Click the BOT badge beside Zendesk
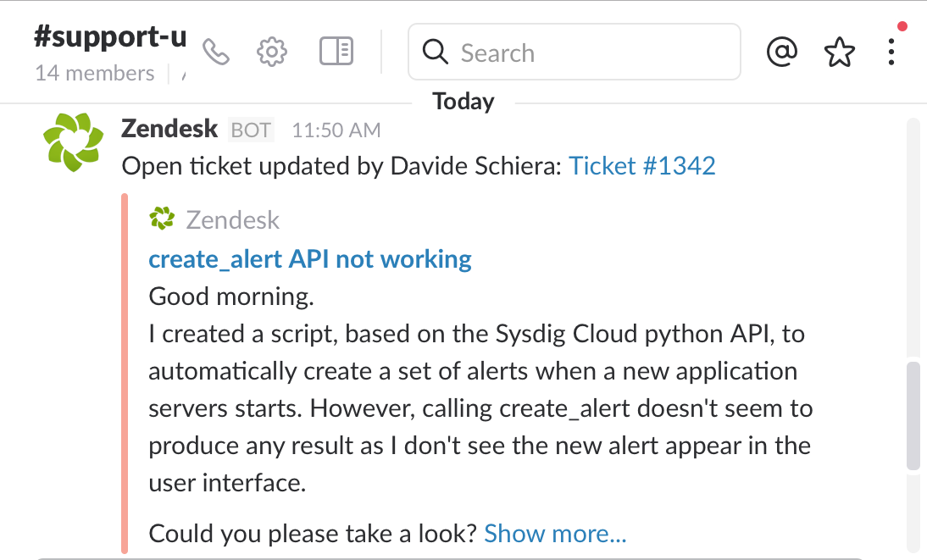This screenshot has width=927, height=560. (x=252, y=130)
